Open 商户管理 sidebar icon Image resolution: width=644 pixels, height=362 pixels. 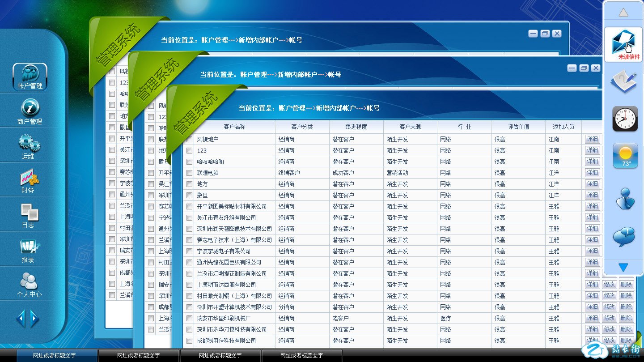[x=30, y=112]
